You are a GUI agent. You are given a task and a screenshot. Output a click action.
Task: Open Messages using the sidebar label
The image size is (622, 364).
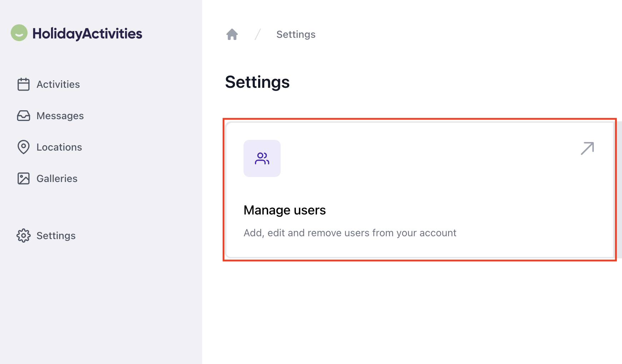60,116
